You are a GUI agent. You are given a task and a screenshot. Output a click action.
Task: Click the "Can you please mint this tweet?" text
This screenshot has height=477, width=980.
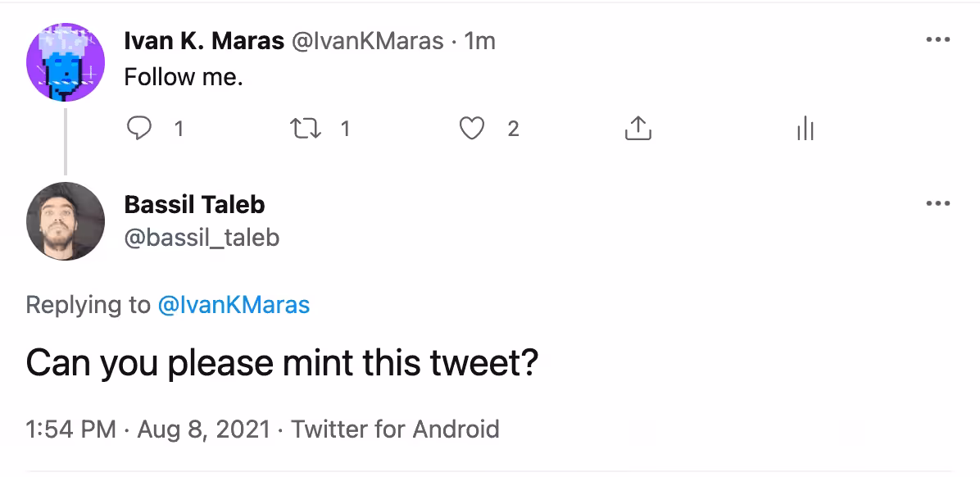(x=282, y=363)
